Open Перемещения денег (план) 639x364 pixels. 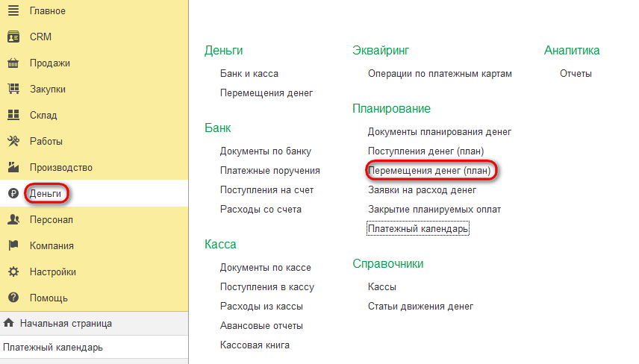(429, 170)
